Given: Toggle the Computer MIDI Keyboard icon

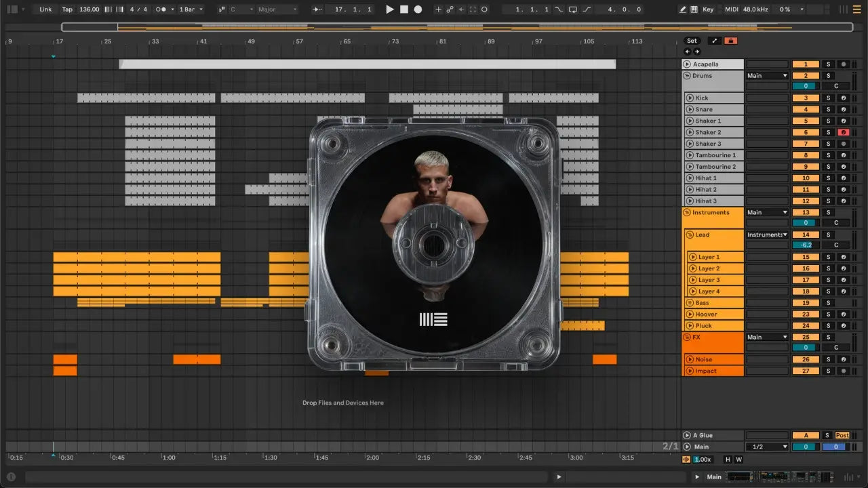Looking at the screenshot, I should 694,9.
